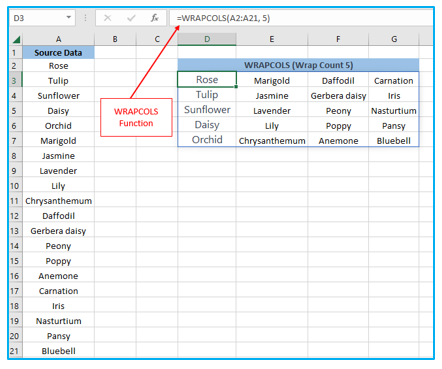The height and width of the screenshot is (369, 442).
Task: Select cell A21 containing Bluebell
Action: point(58,351)
